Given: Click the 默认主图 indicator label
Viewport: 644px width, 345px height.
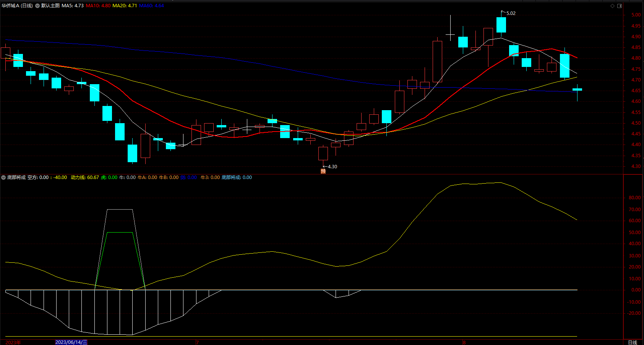Looking at the screenshot, I should 50,6.
